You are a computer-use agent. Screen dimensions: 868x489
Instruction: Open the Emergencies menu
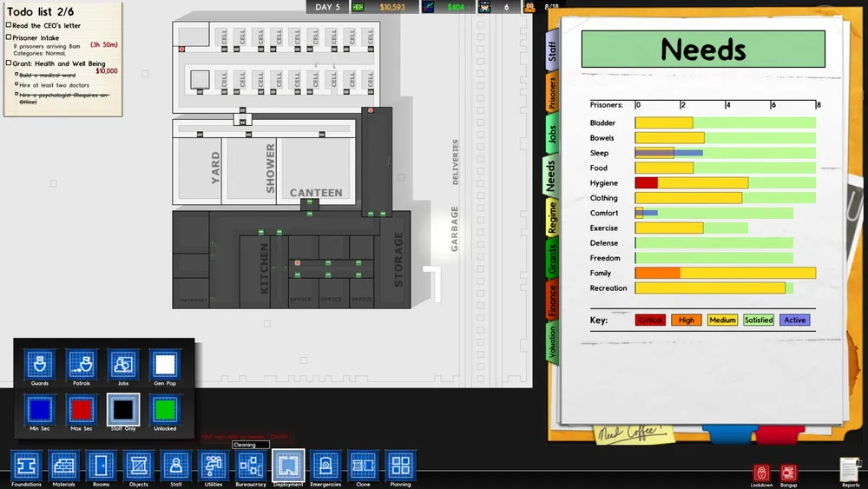pos(325,465)
